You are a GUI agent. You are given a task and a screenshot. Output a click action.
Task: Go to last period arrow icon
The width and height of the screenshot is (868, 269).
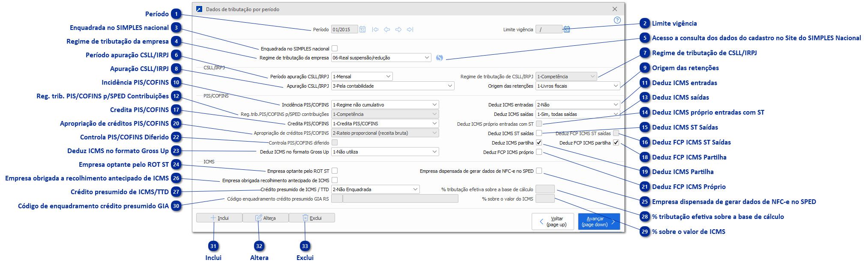point(410,30)
